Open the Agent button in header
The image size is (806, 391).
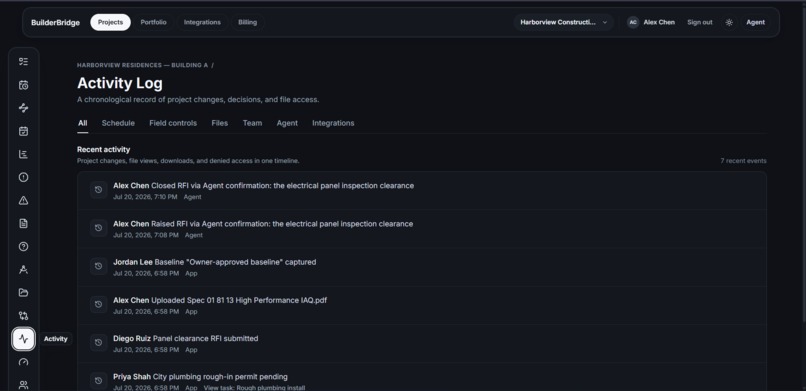tap(755, 22)
